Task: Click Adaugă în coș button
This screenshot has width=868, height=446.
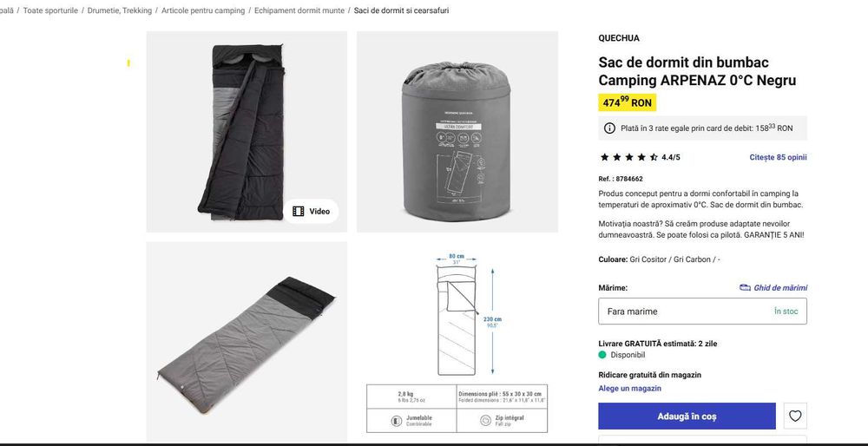Action: (x=687, y=416)
